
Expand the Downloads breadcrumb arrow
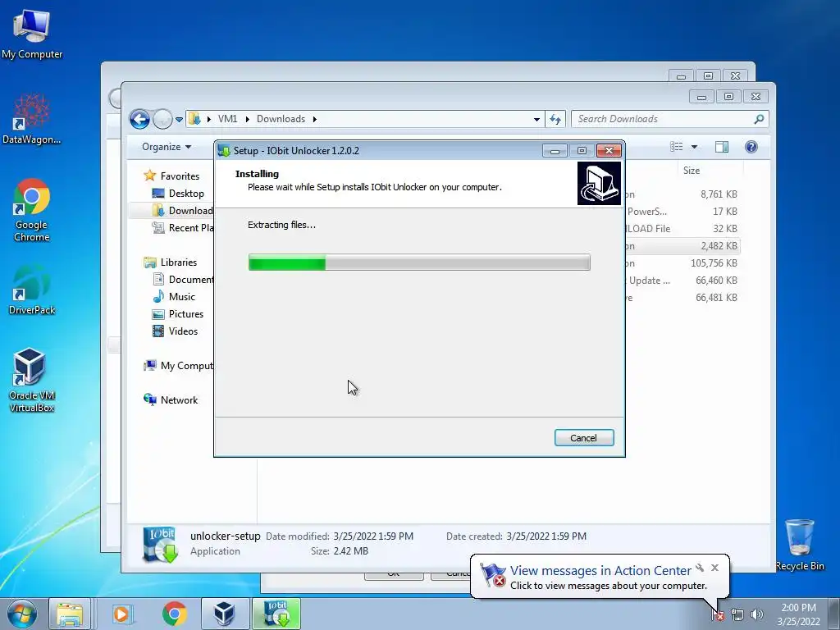click(x=315, y=120)
